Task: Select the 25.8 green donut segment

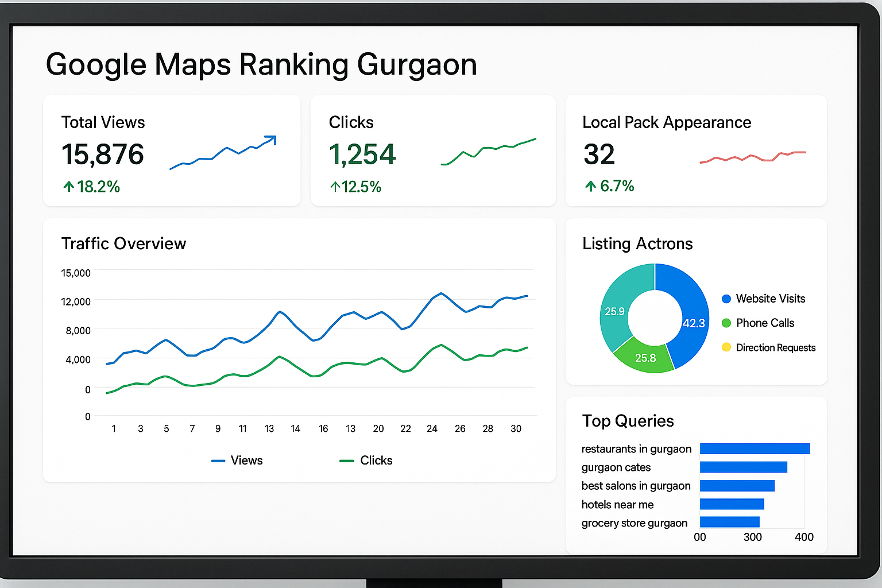Action: pyautogui.click(x=645, y=357)
